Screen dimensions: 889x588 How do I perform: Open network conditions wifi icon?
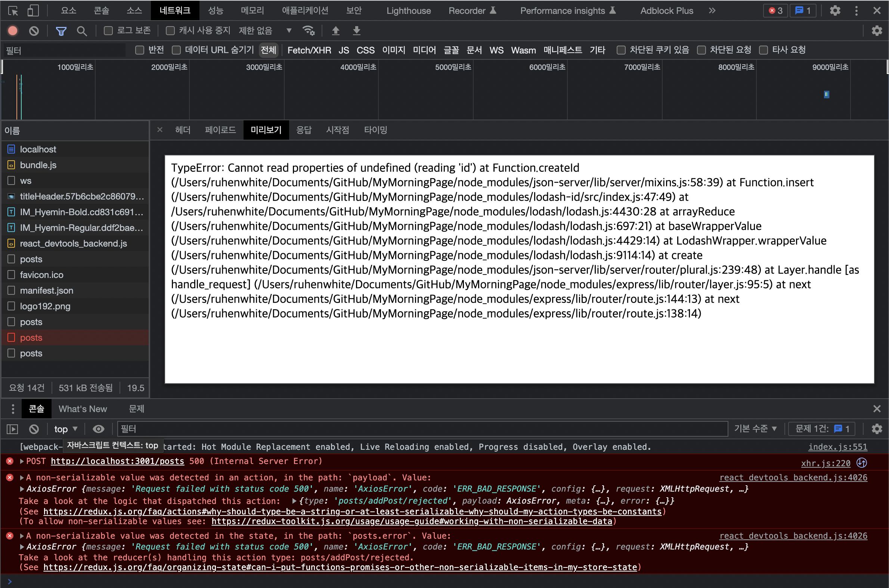(x=309, y=31)
